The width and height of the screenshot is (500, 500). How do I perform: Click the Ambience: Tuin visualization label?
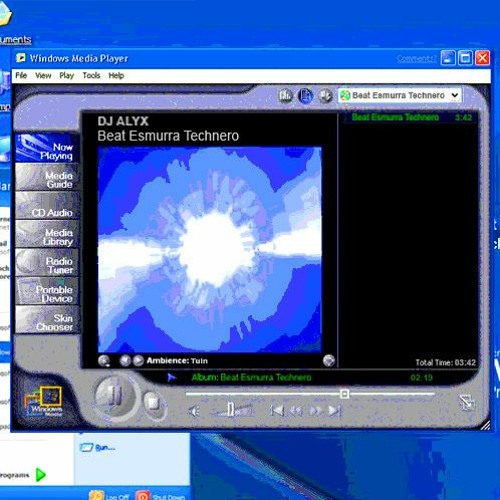tap(177, 361)
